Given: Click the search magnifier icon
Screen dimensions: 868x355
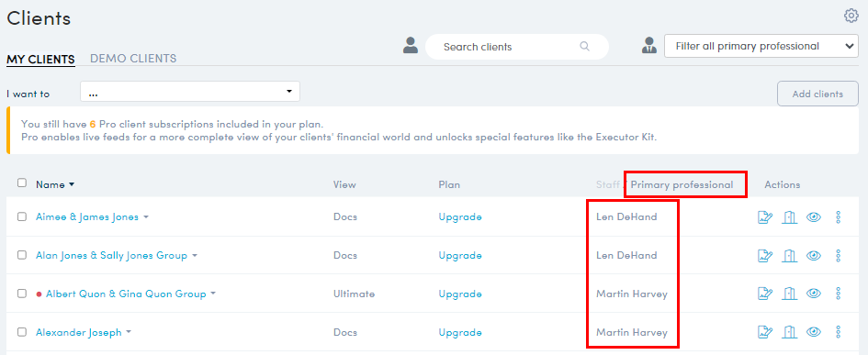Looking at the screenshot, I should [584, 47].
